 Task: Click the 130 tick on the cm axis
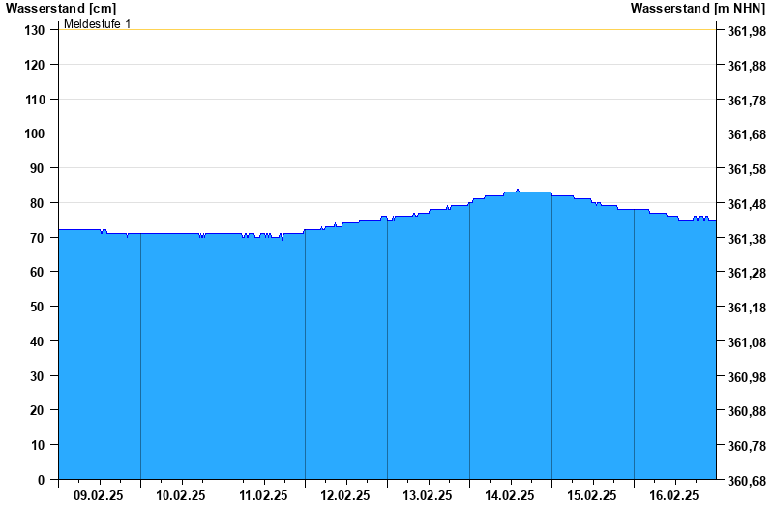point(34,30)
